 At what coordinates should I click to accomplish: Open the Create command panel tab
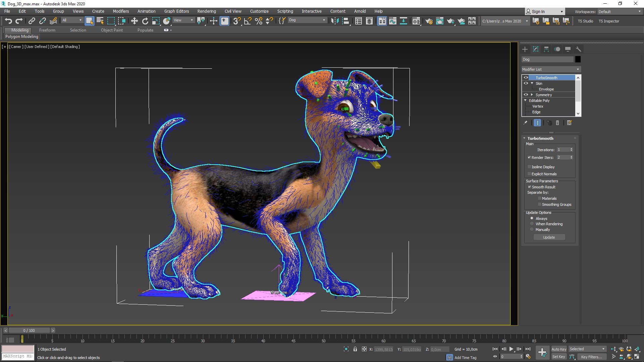(525, 49)
